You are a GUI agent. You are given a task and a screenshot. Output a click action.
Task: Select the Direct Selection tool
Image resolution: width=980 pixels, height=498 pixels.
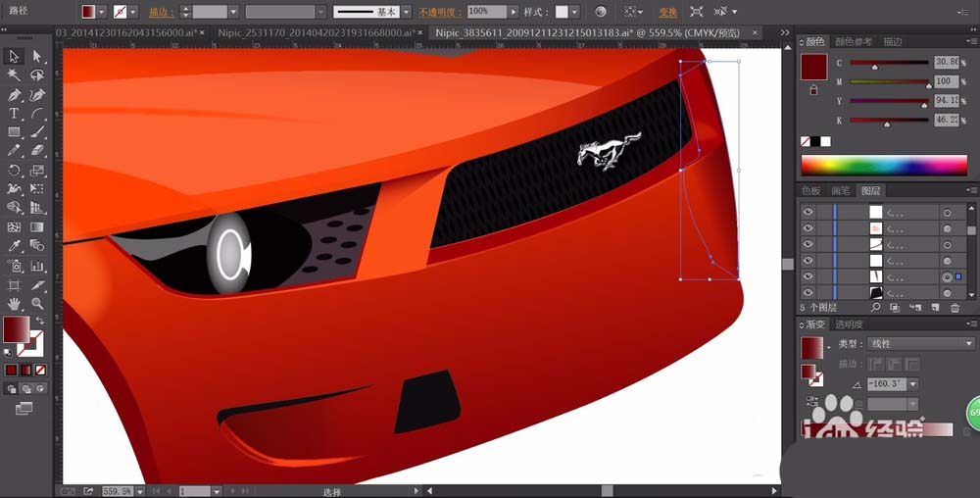click(x=37, y=56)
